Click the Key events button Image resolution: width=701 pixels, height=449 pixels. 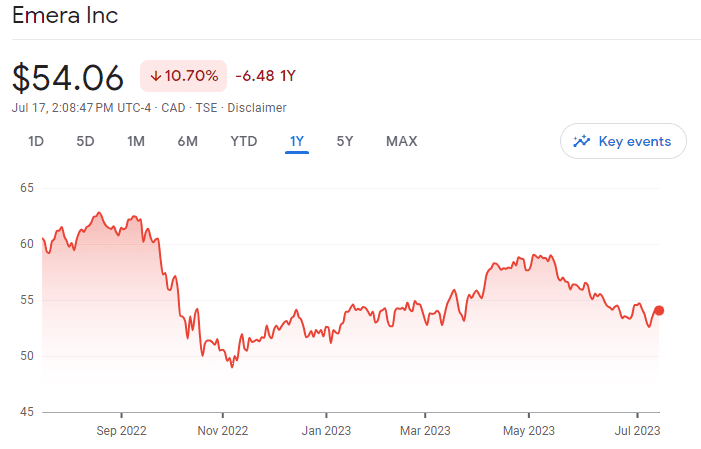(x=623, y=141)
